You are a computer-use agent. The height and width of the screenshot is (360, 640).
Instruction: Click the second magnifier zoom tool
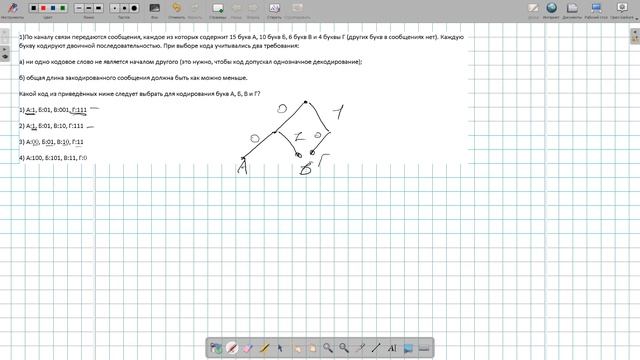344,348
